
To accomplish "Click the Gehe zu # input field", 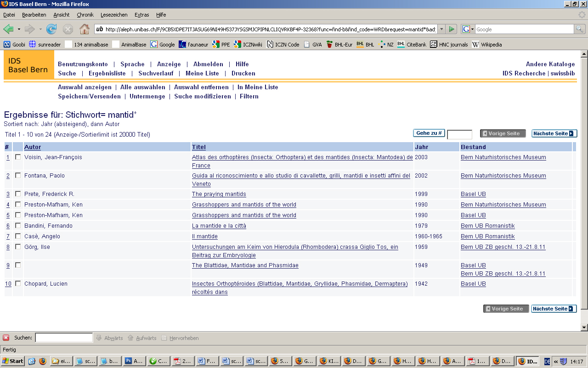I will click(459, 134).
